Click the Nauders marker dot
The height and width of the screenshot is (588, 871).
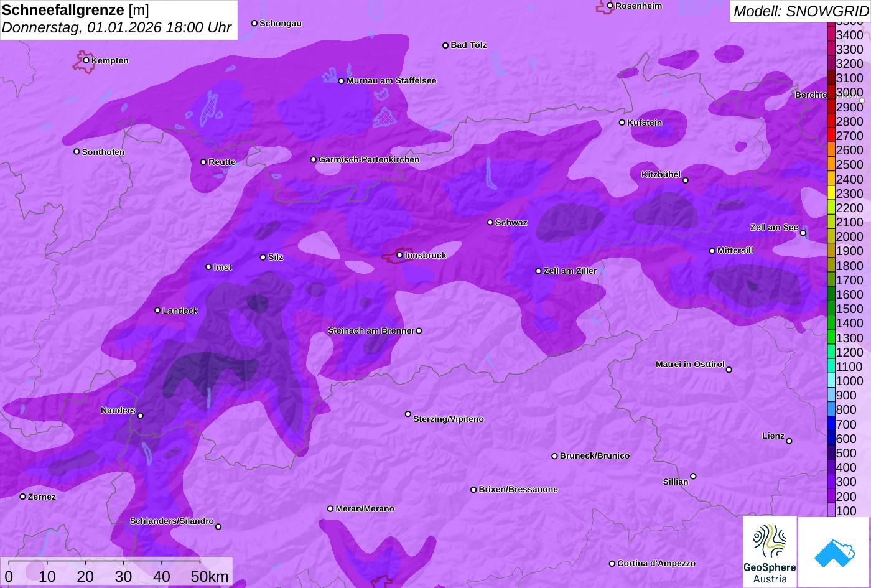pos(141,416)
